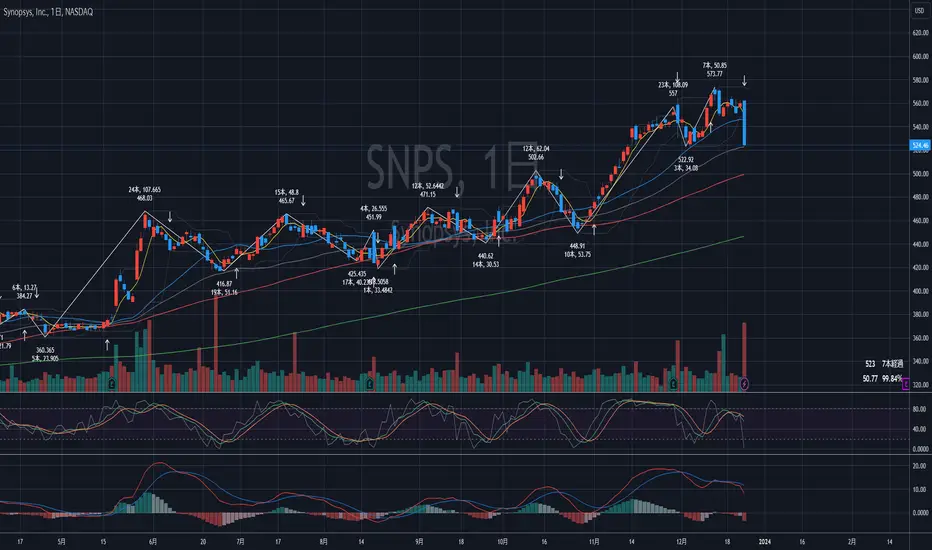Image resolution: width=932 pixels, height=550 pixels.
Task: Select the 24本, 107.665 swing label
Action: (144, 190)
